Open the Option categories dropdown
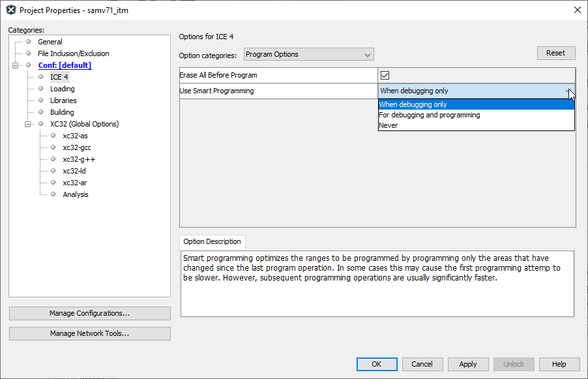The width and height of the screenshot is (588, 379). tap(308, 55)
